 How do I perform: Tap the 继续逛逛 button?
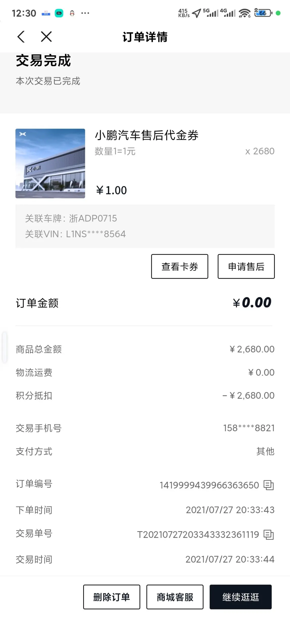pos(241,597)
